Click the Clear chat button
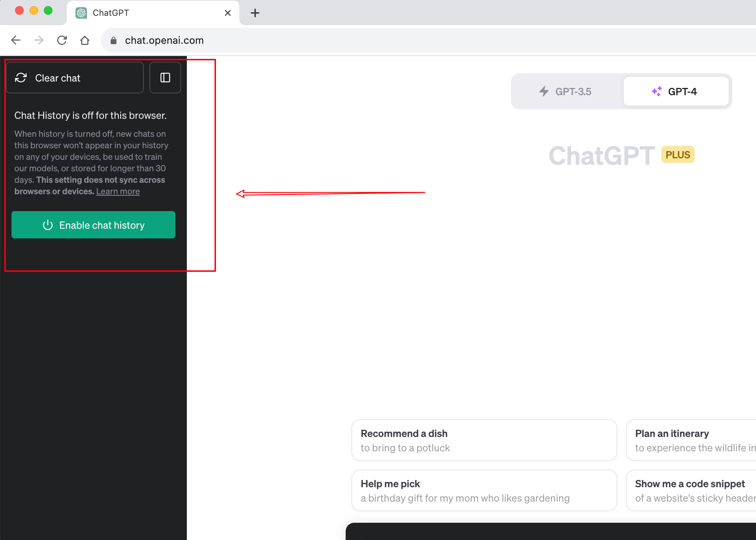Viewport: 756px width, 540px height. coord(75,78)
